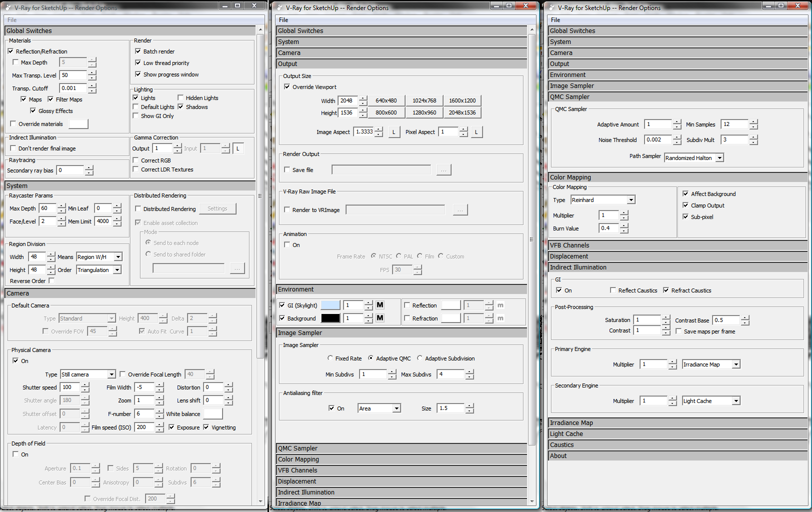Open File menu in middle window
The width and height of the screenshot is (812, 512).
283,20
